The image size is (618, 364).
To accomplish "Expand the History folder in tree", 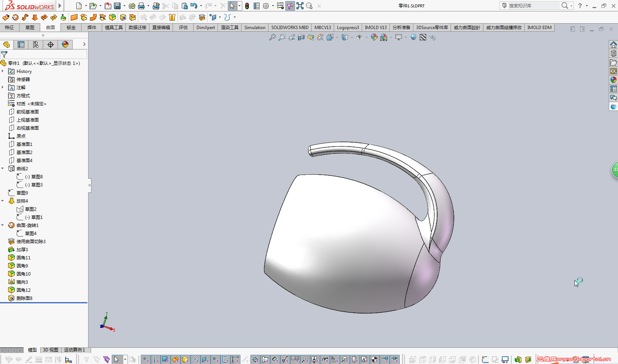I will pyautogui.click(x=3, y=71).
